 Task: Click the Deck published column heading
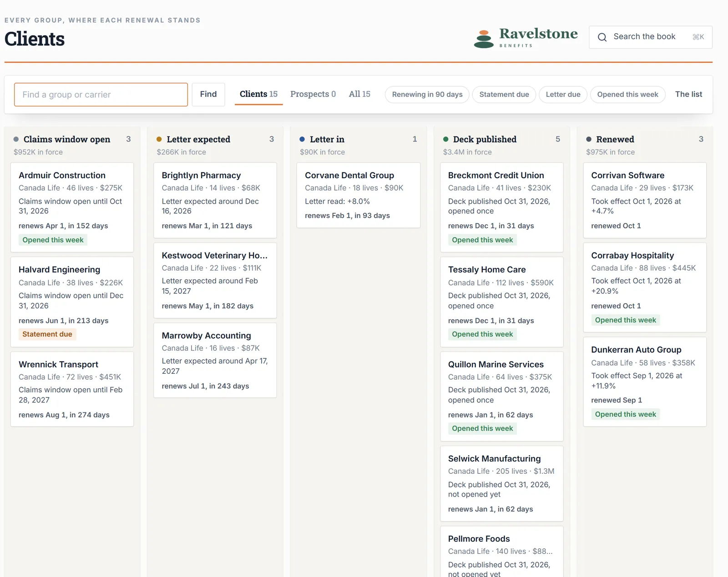point(485,139)
